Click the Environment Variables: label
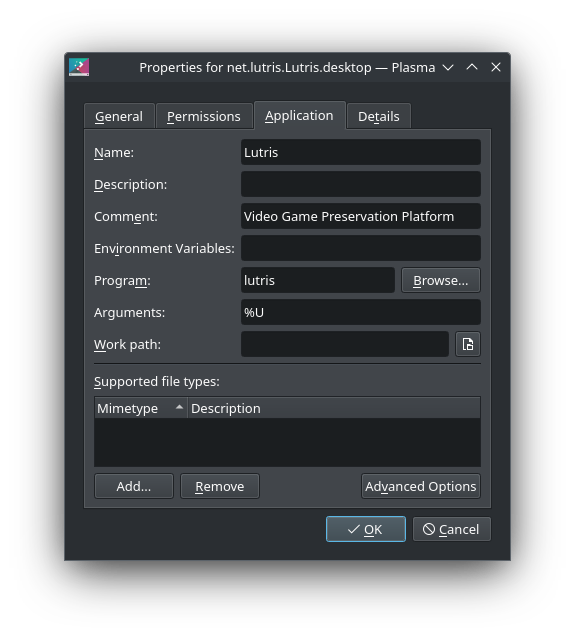Screen dimensions: 575x637 click(164, 249)
